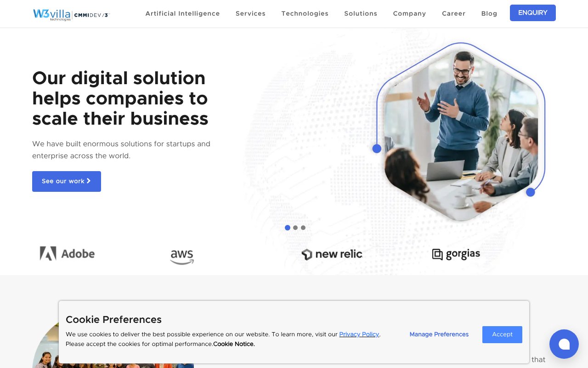Viewport: 588px width, 368px height.
Task: Select the Adobe partner logo
Action: pos(67,253)
